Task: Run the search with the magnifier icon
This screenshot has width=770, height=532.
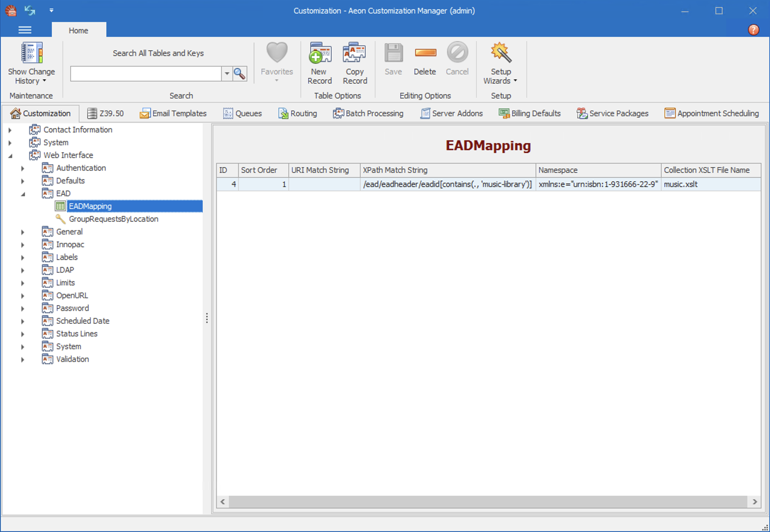Action: pos(239,74)
